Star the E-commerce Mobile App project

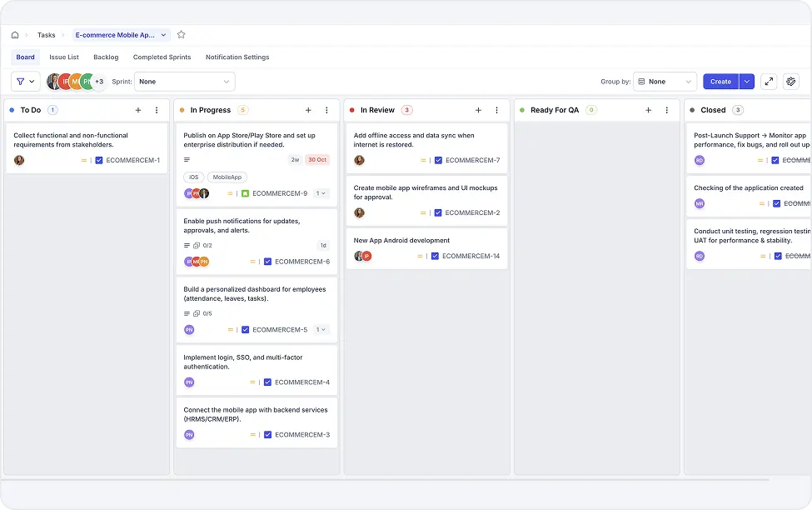pos(182,35)
